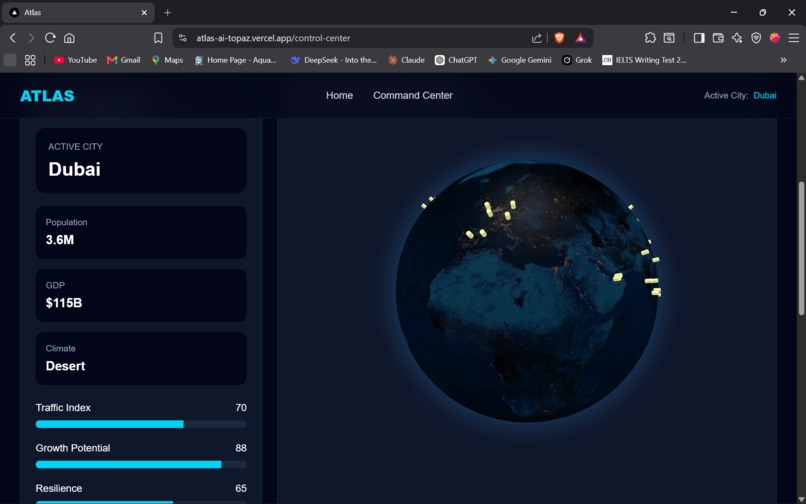Click the Growth Potential value 88
The height and width of the screenshot is (504, 806).
241,448
